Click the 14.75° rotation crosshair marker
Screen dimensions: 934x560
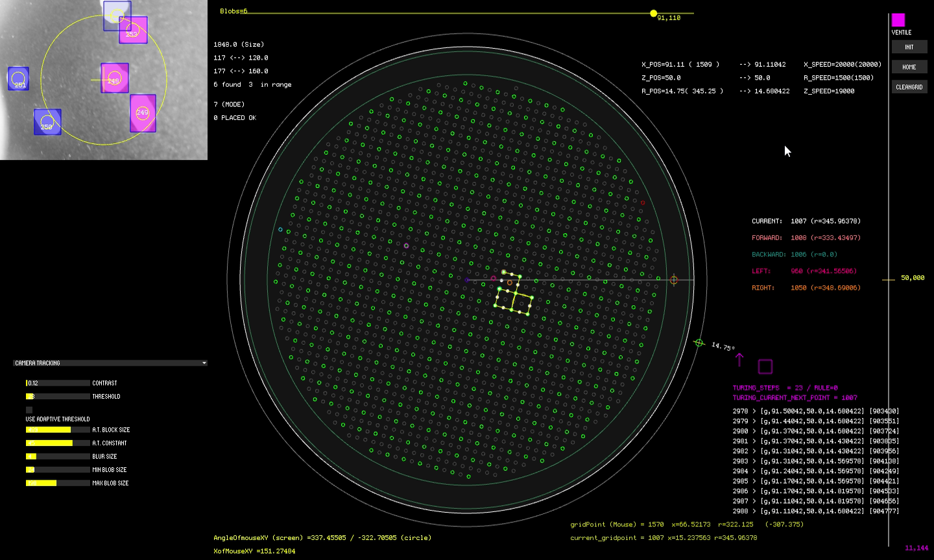click(x=699, y=342)
